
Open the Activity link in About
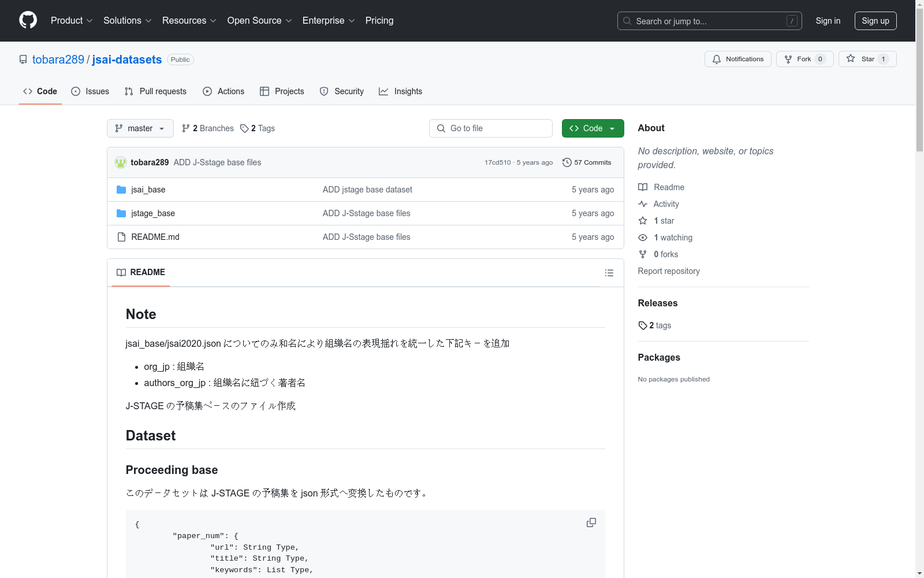pyautogui.click(x=658, y=204)
